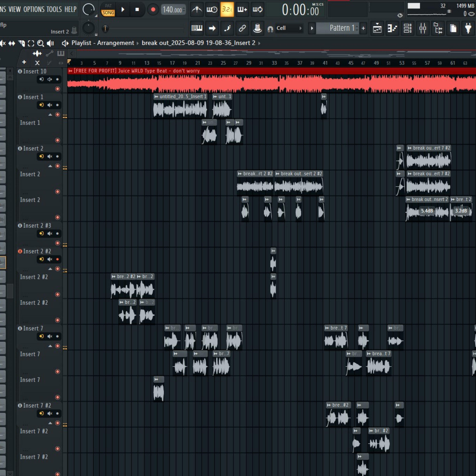The height and width of the screenshot is (476, 476).
Task: Collapse the Insert 2 #2 track group
Action: pyautogui.click(x=50, y=269)
